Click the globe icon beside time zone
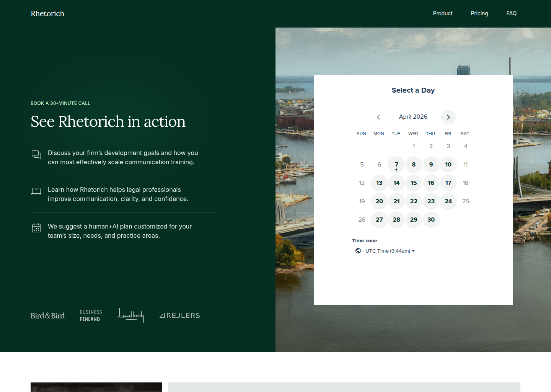 click(358, 251)
